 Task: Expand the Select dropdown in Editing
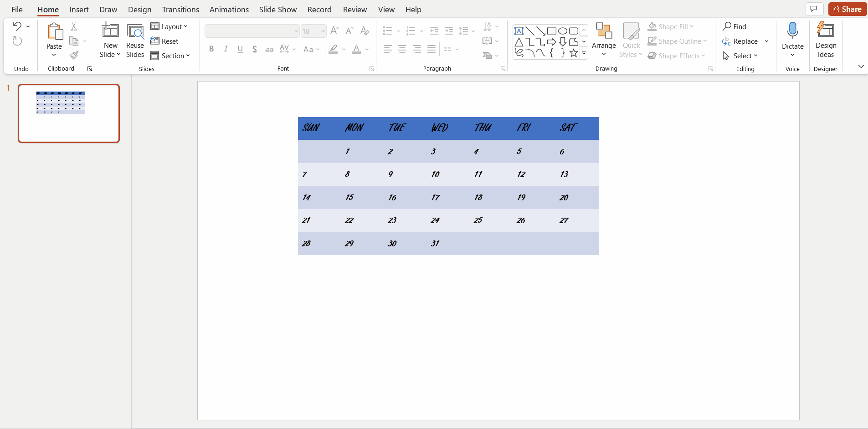(745, 56)
